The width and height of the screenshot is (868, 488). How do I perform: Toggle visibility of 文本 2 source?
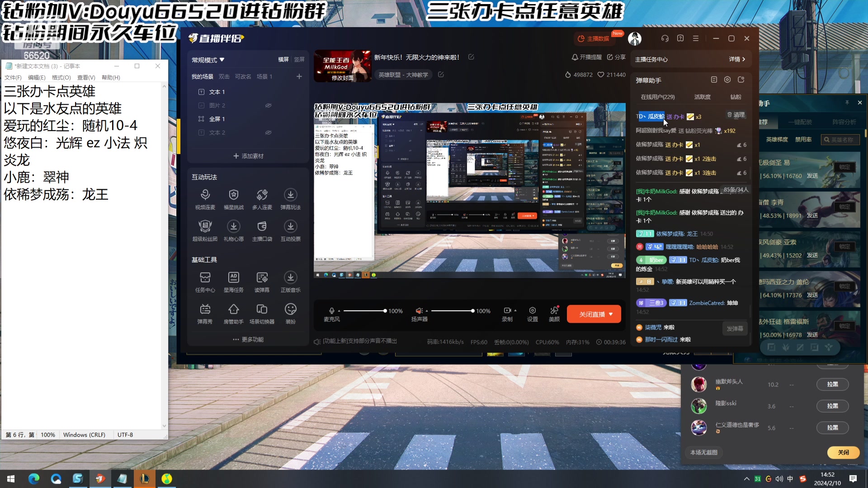click(x=268, y=132)
